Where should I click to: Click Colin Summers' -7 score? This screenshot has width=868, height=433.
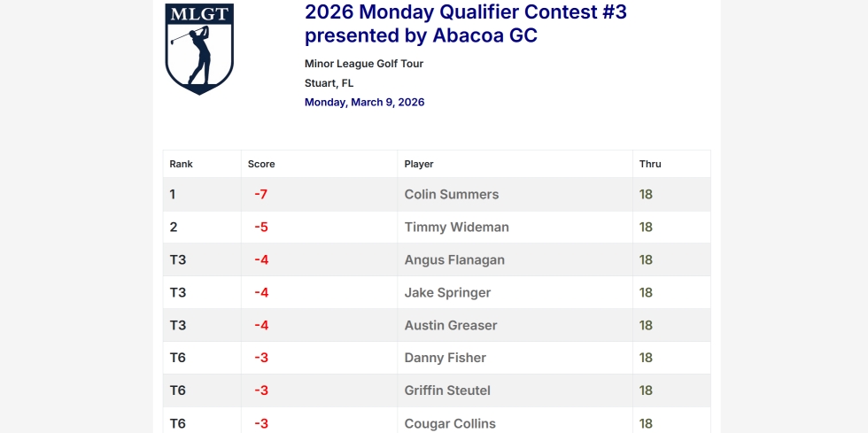260,195
